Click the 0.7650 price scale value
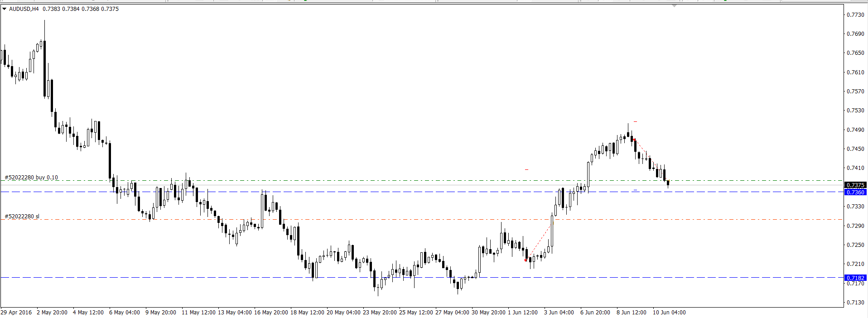868x318 pixels. point(855,53)
